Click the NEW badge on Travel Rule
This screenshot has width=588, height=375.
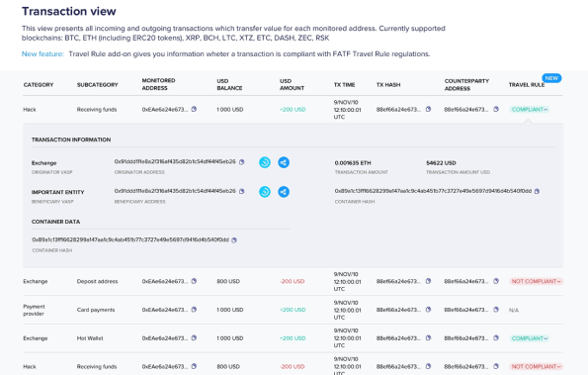(551, 78)
